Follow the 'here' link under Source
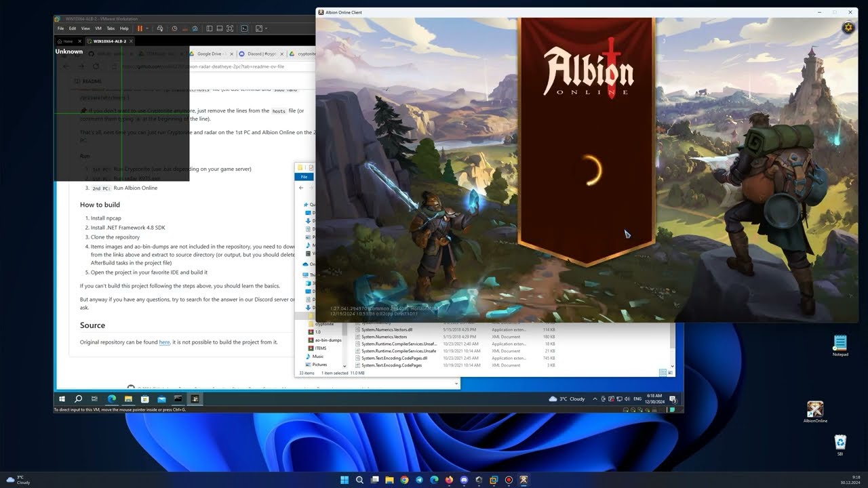The width and height of the screenshot is (868, 488). pos(164,342)
